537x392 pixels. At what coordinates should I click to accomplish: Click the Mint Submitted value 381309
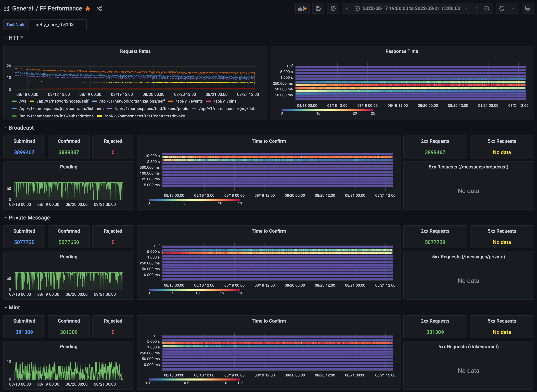coord(24,332)
